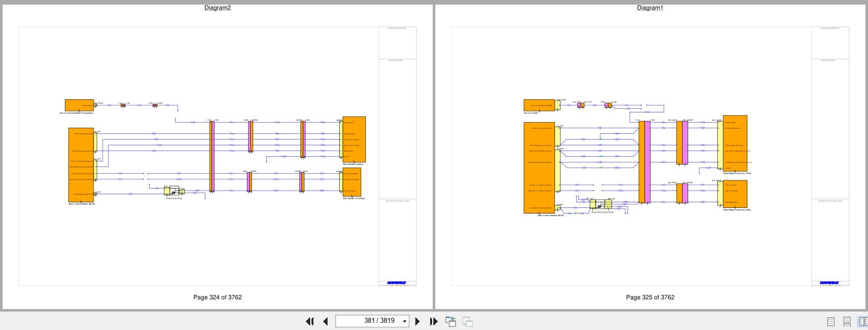The width and height of the screenshot is (868, 330).
Task: Jump to the last page
Action: [x=434, y=321]
